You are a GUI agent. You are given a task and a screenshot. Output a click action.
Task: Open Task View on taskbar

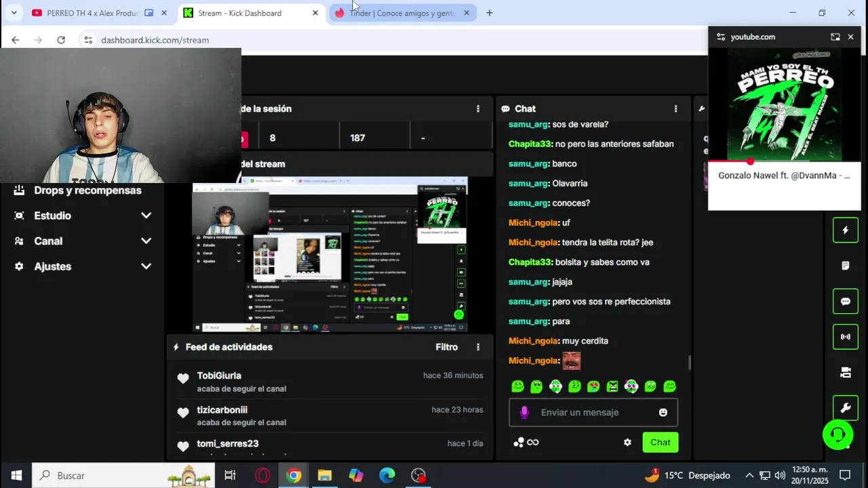230,476
